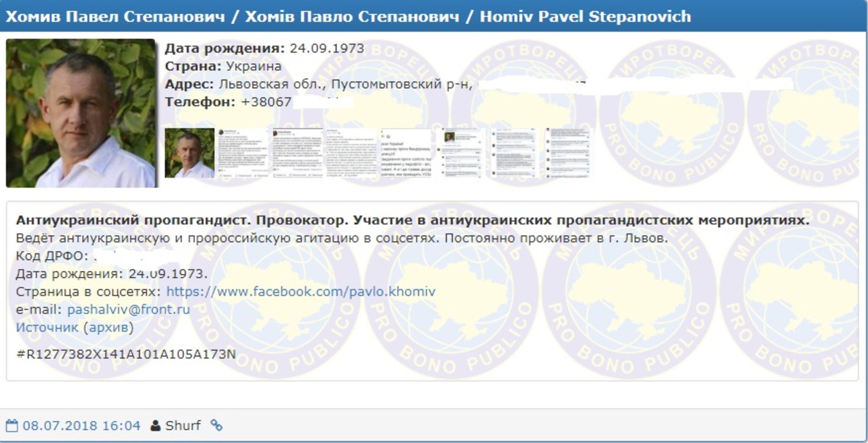Click the header title Хомив Павел Степанович
This screenshot has width=868, height=443.
115,17
